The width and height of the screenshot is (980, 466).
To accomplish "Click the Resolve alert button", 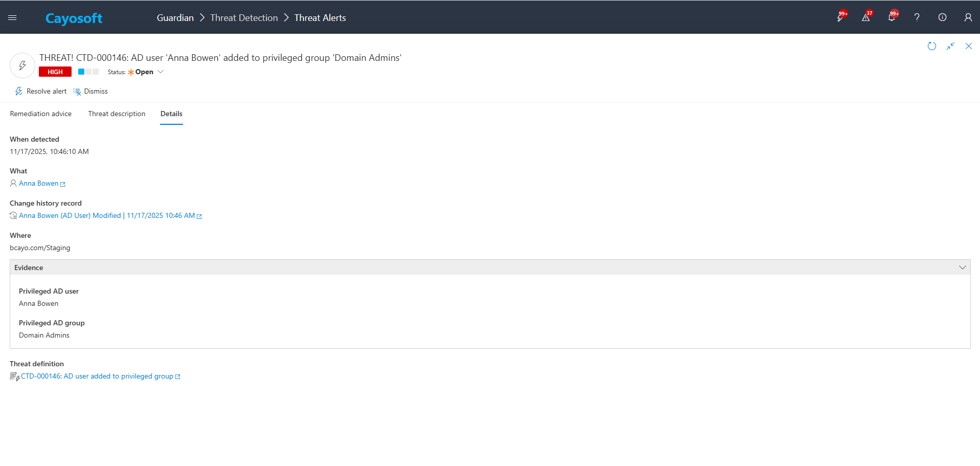I will tap(41, 92).
